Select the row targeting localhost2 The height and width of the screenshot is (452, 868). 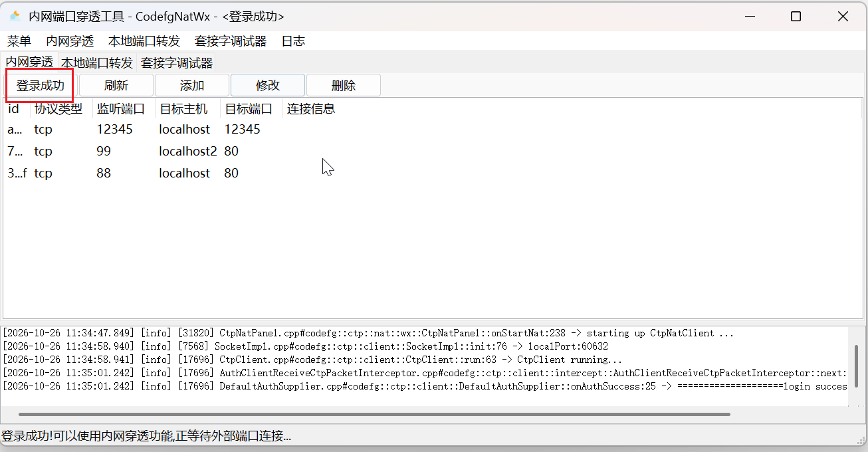pyautogui.click(x=432, y=152)
